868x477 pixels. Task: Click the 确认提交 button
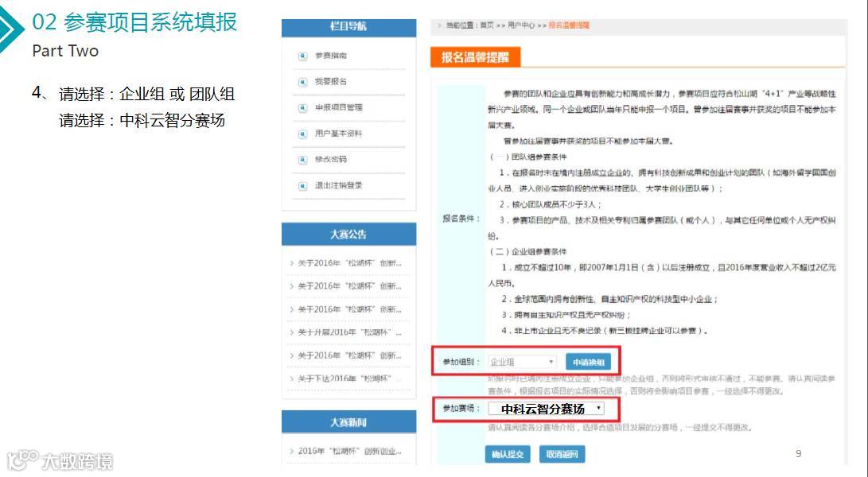[508, 454]
